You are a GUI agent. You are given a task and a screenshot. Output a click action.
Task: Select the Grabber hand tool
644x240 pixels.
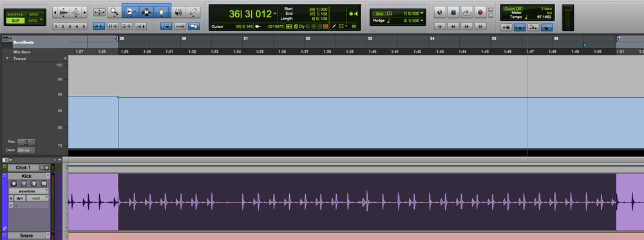(162, 13)
